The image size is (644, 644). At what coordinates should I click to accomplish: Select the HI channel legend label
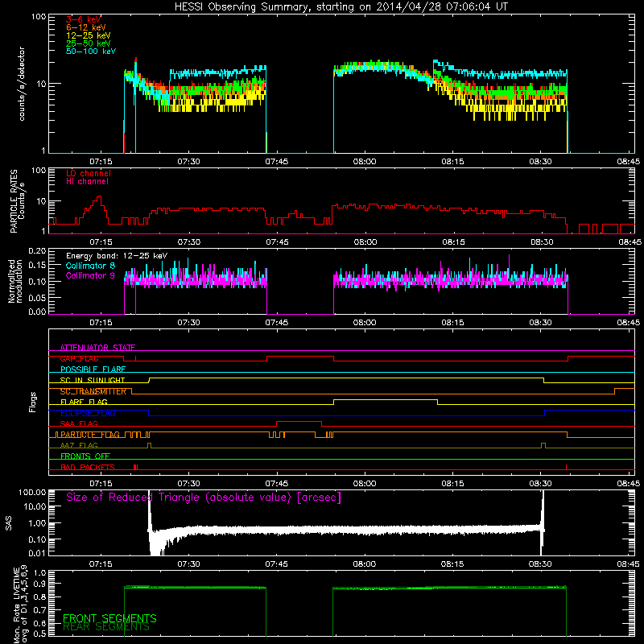point(87,182)
